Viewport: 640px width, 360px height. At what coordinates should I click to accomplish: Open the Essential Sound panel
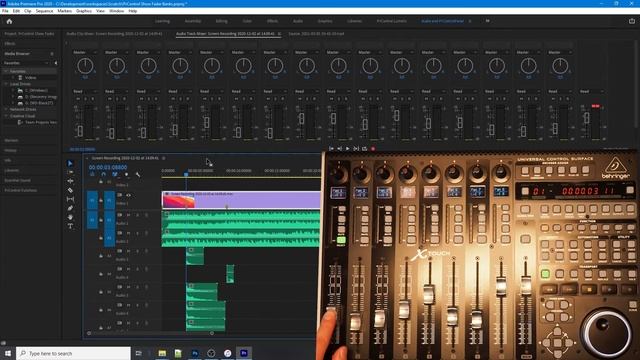pyautogui.click(x=18, y=180)
